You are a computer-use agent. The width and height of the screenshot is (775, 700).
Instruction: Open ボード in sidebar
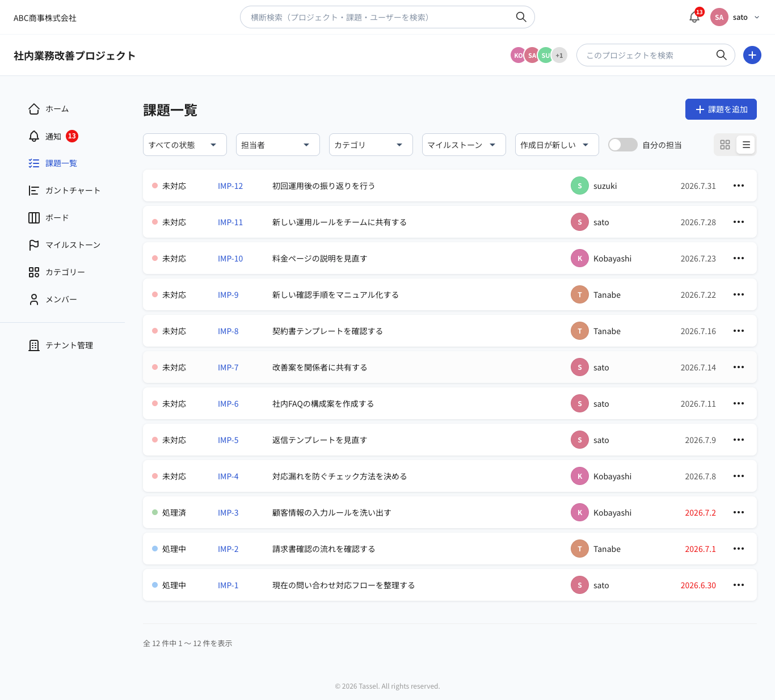pyautogui.click(x=49, y=218)
